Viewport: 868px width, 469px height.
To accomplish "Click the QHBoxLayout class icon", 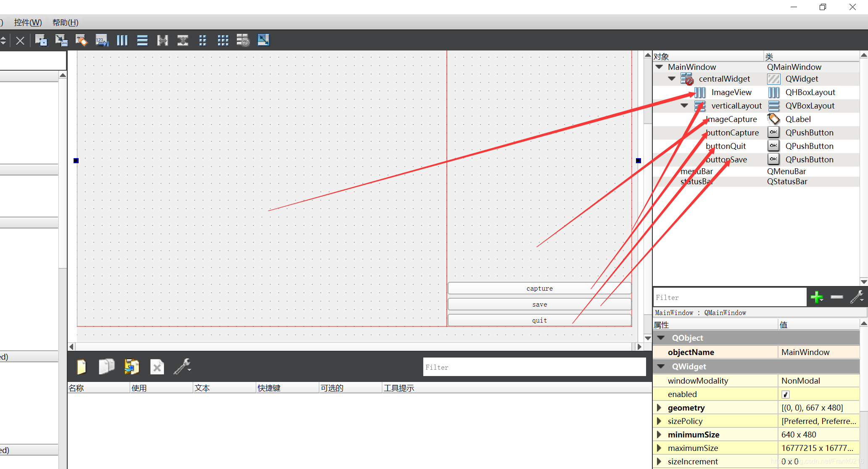I will click(x=773, y=92).
